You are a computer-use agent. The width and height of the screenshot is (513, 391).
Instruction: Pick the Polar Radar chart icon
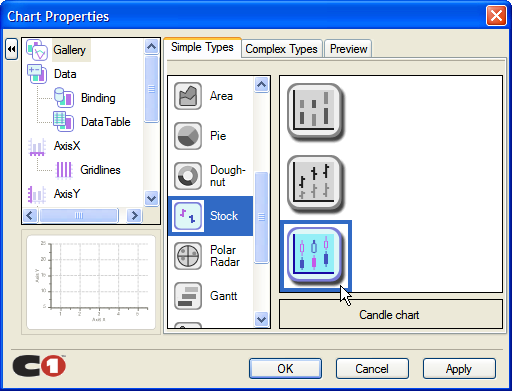[188, 256]
